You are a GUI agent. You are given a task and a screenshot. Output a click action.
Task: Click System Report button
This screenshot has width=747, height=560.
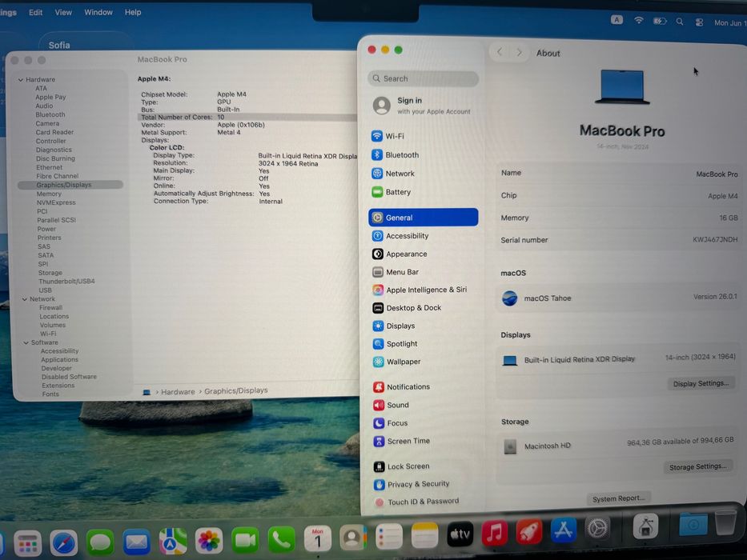pyautogui.click(x=618, y=498)
